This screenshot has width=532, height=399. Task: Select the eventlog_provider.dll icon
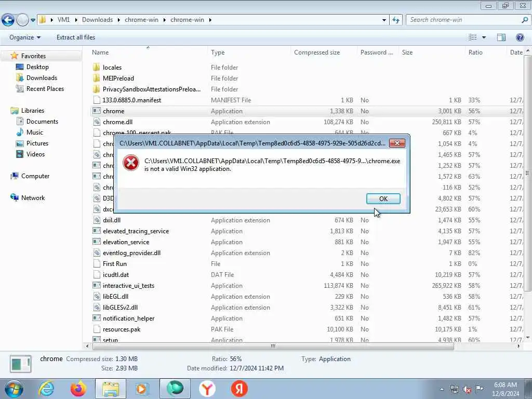(96, 253)
